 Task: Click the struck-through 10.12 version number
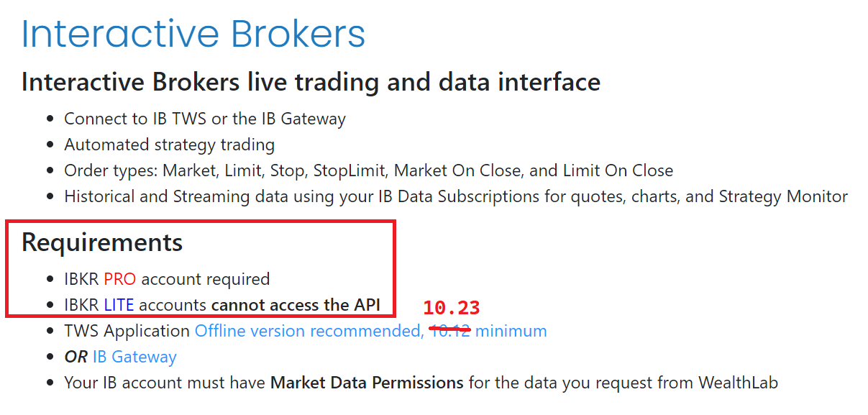tap(449, 331)
